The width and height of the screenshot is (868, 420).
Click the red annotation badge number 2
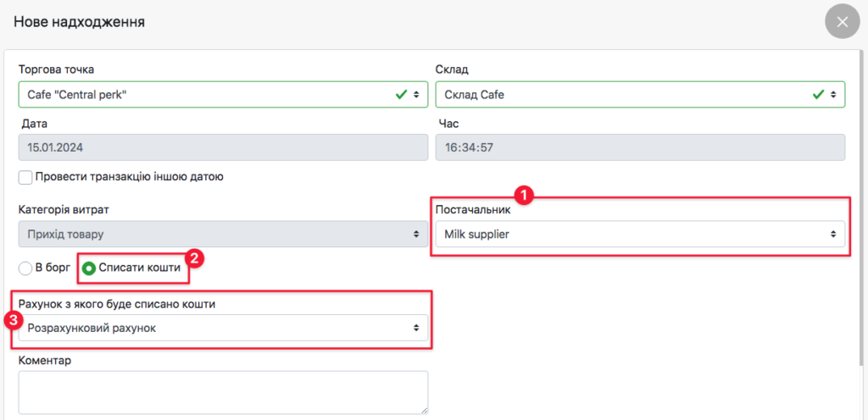pos(192,255)
